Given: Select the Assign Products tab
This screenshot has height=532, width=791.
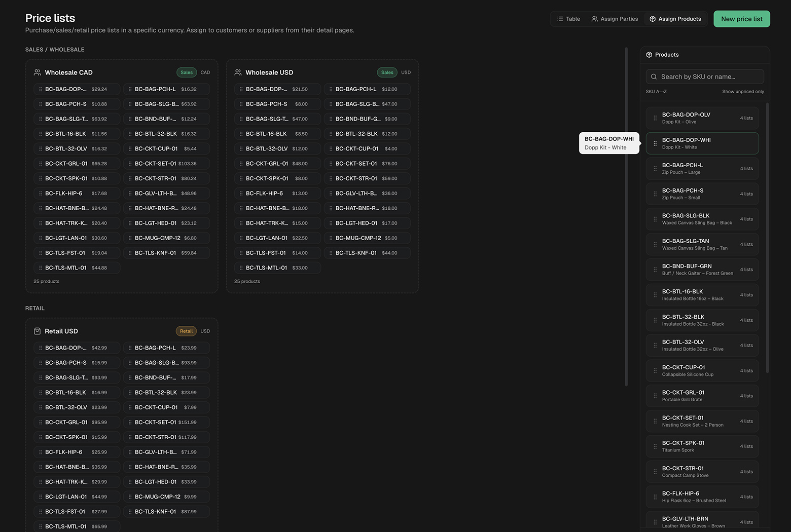Looking at the screenshot, I should tap(675, 19).
